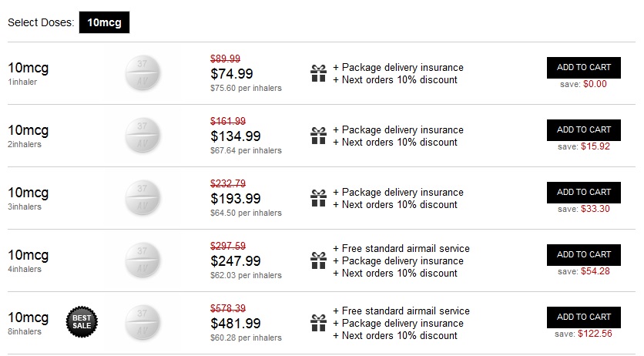Add the 8 inhalers package to cart
The image size is (644, 356).
pos(583,317)
